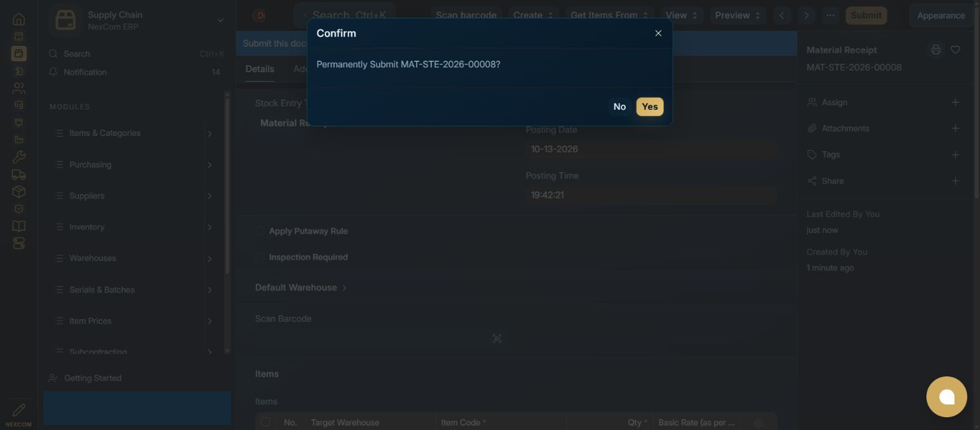Click the barcode scan icon in Scan Barcode field
This screenshot has width=980, height=430.
point(497,339)
